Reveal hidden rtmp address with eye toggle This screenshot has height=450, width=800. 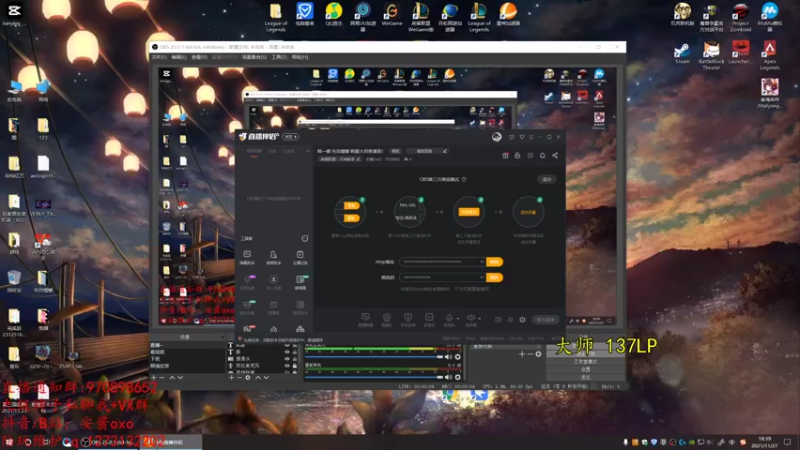tap(481, 262)
